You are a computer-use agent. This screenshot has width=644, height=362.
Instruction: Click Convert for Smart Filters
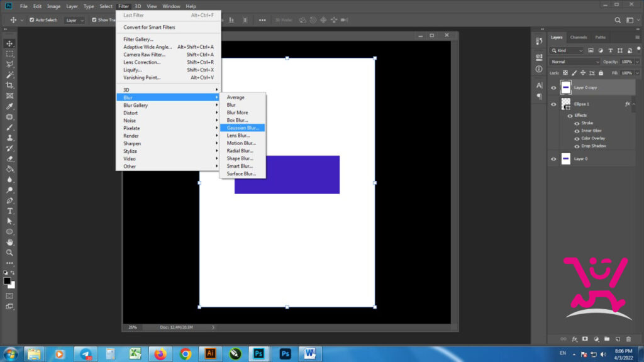tap(168, 28)
